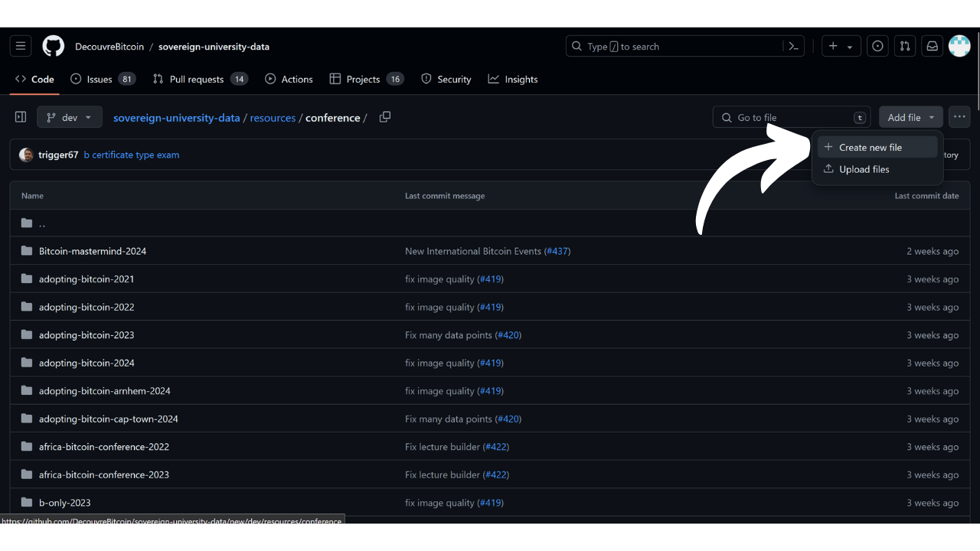Open the issues icon in header
Image resolution: width=980 pixels, height=551 pixels.
point(877,46)
